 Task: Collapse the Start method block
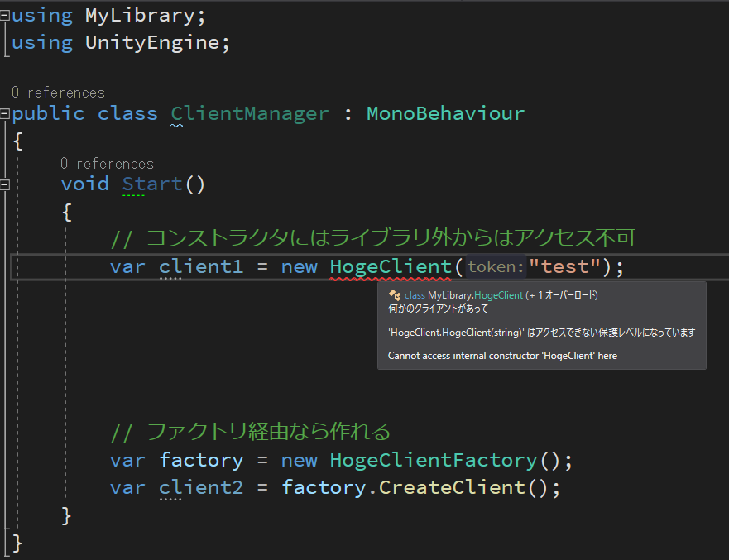point(5,184)
